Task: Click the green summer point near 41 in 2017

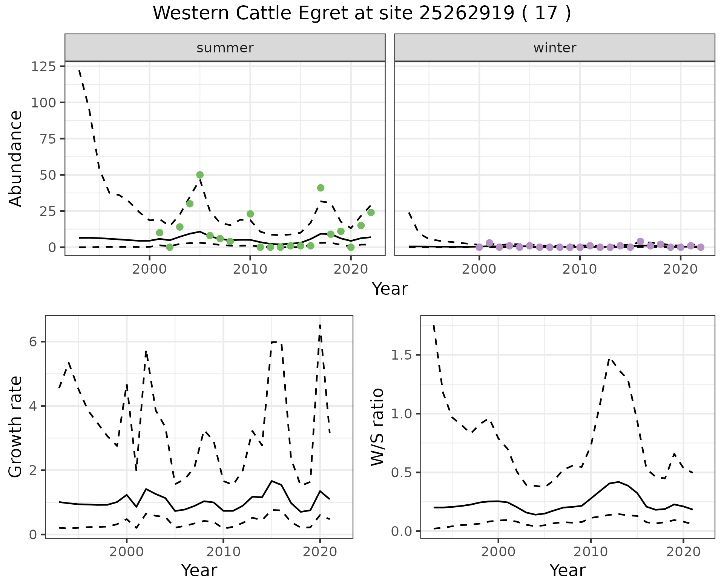Action: pyautogui.click(x=321, y=188)
